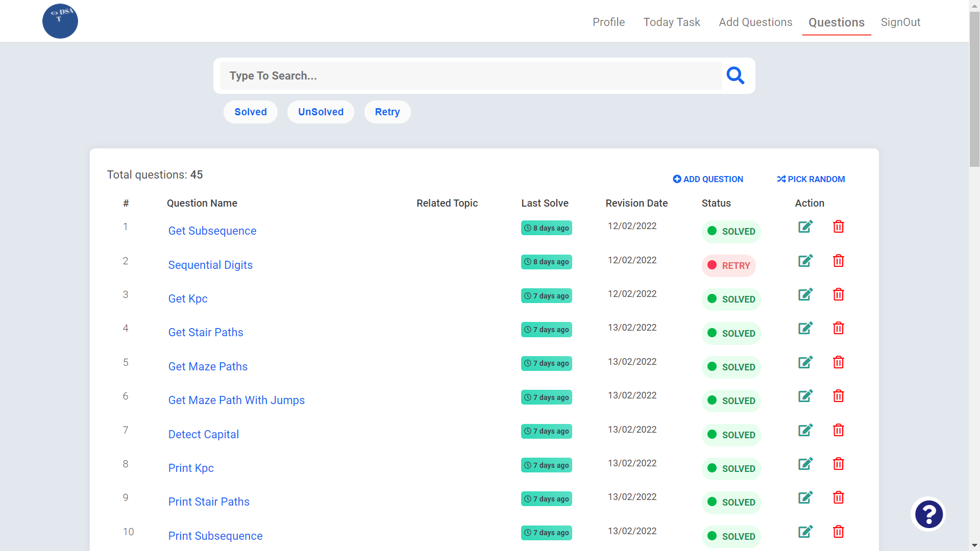
Task: Delete the Sequential Digits question
Action: coord(838,261)
